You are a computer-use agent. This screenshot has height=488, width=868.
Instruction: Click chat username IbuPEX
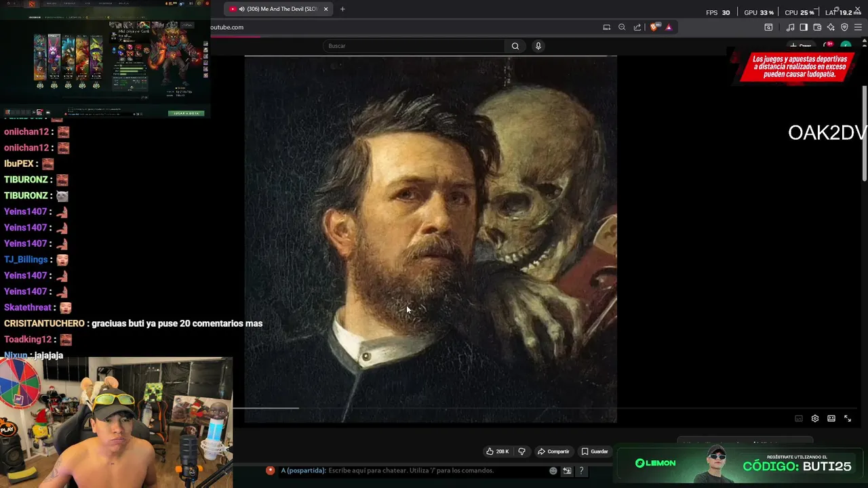click(x=19, y=163)
